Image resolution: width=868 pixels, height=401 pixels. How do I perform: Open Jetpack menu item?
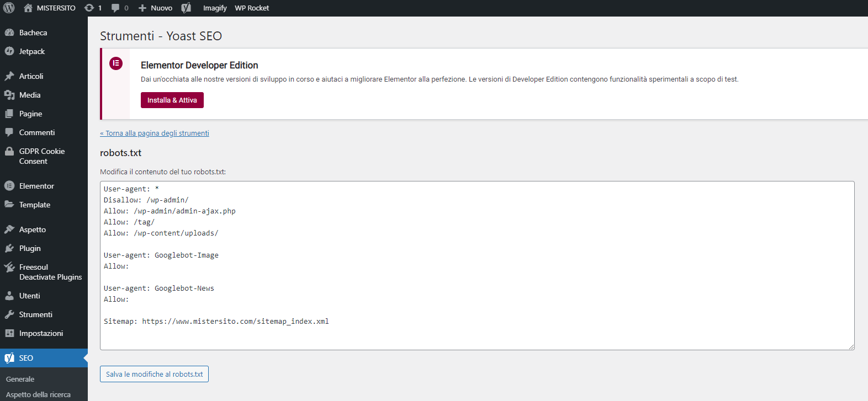[32, 51]
